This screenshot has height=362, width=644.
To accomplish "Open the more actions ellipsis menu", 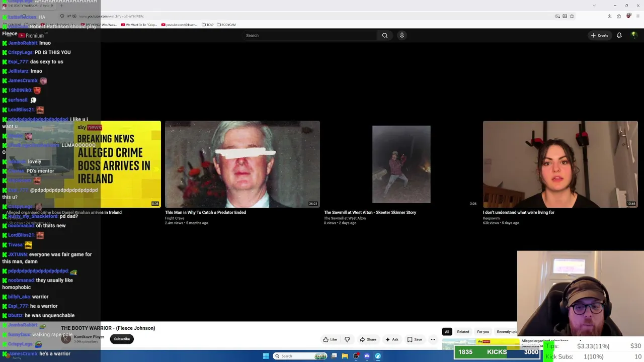I will 433,339.
